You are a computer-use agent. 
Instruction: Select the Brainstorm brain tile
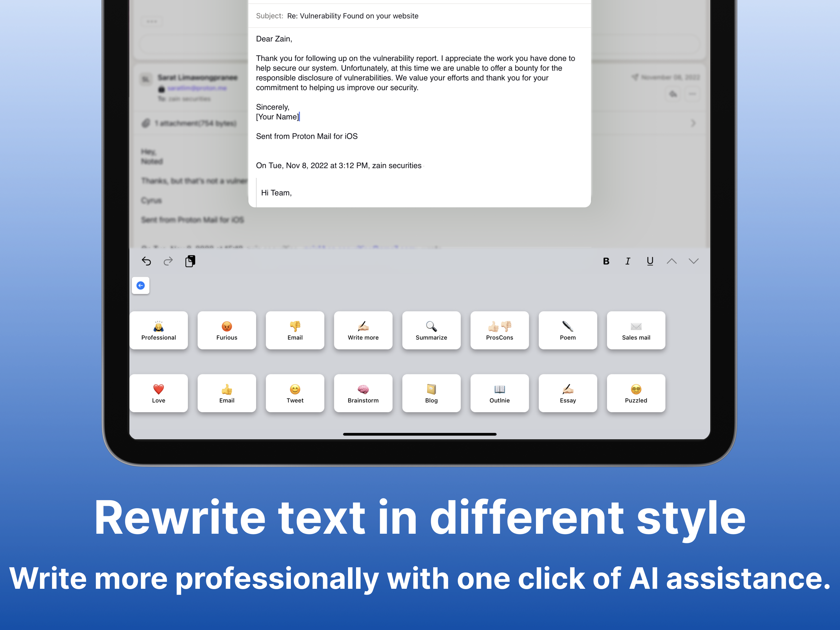(363, 393)
